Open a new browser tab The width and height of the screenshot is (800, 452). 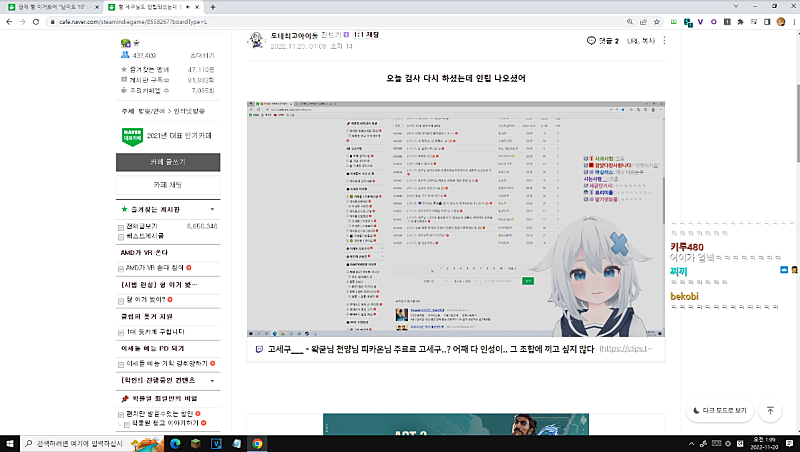coord(213,7)
